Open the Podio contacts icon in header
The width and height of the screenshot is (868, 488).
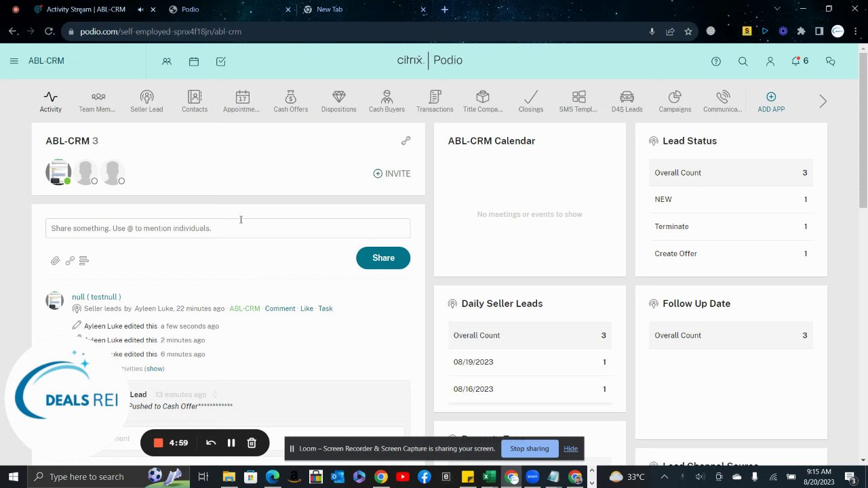[167, 61]
